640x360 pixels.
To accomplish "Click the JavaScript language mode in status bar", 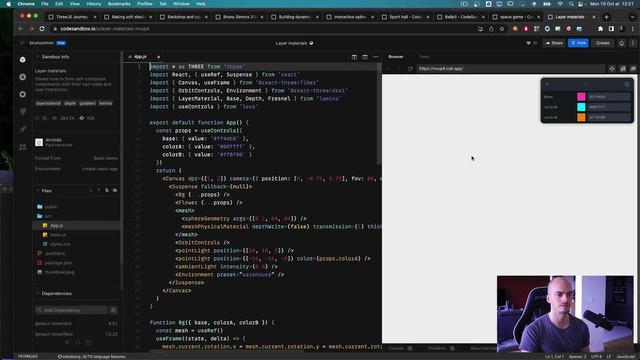I will click(625, 357).
